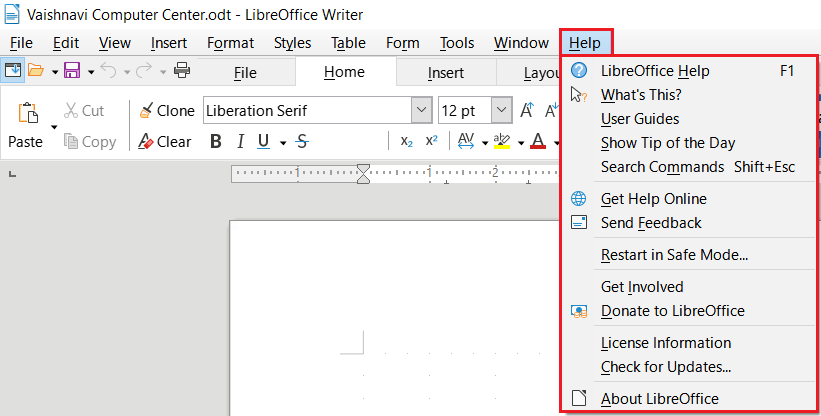Open a document with the folder icon
821x416 pixels.
[x=36, y=70]
